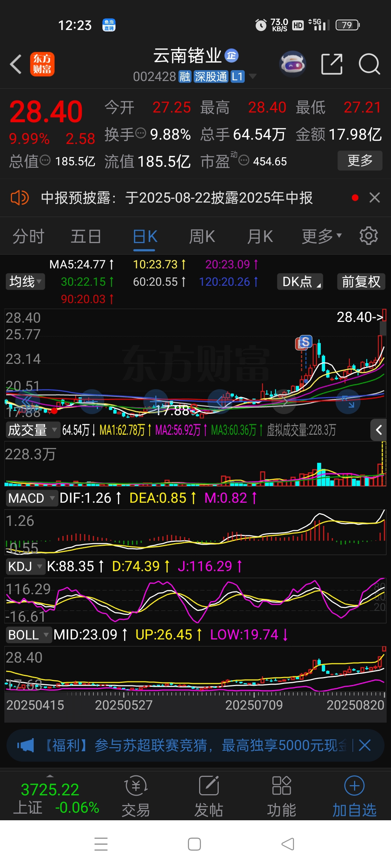391x868 pixels.
Task: Open the 前复权 adjustment selector
Action: tap(361, 281)
